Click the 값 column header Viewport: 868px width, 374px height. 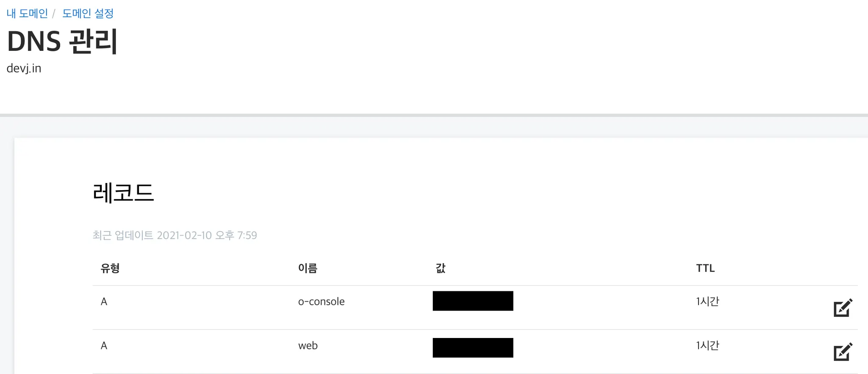[440, 268]
